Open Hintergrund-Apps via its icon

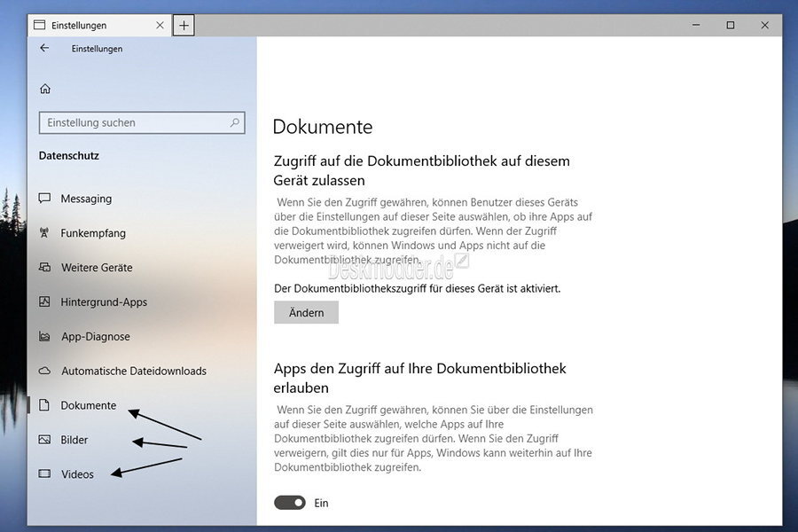point(44,301)
